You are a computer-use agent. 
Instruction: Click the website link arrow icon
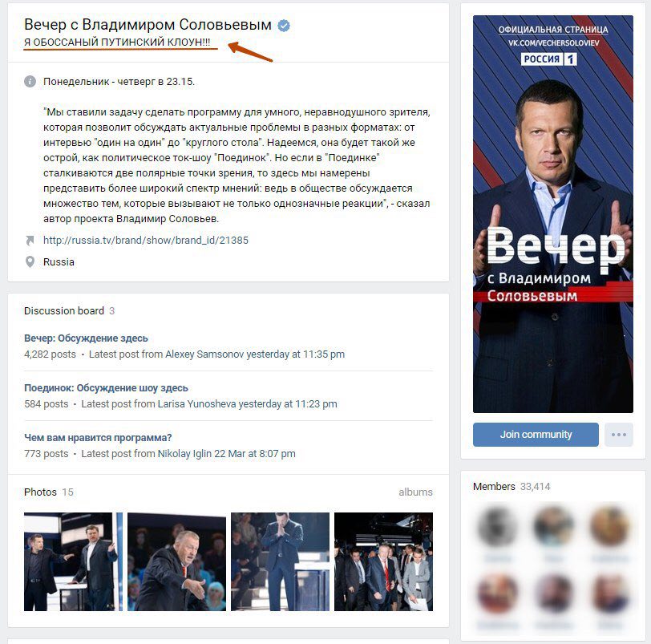click(30, 241)
